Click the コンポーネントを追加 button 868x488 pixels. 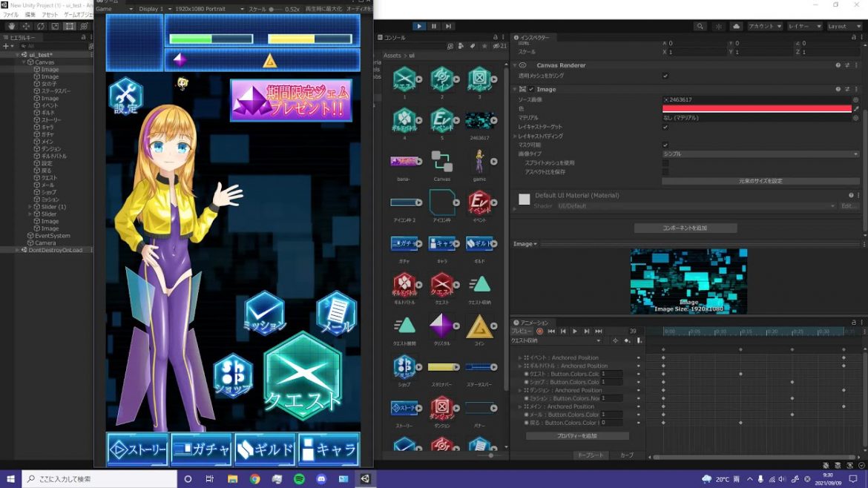(685, 228)
